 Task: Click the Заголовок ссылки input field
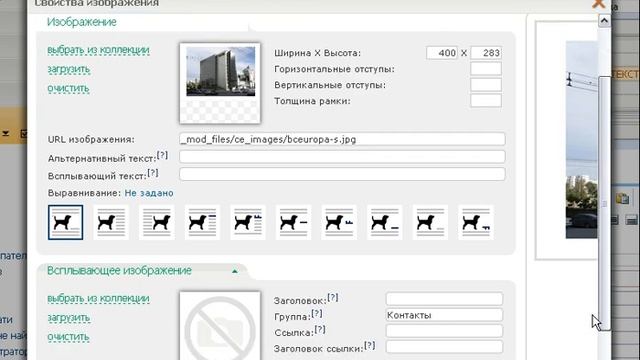click(444, 347)
